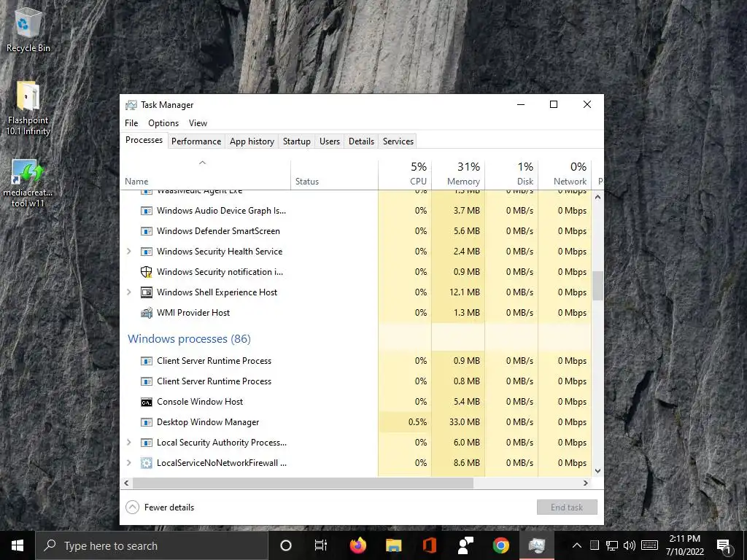Viewport: 747px width, 560px height.
Task: Click the scroll left arrow
Action: (x=126, y=483)
